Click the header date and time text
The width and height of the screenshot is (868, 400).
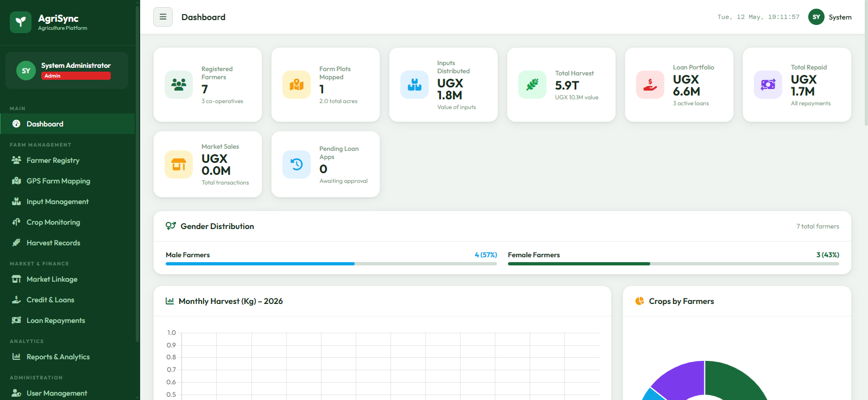point(758,17)
